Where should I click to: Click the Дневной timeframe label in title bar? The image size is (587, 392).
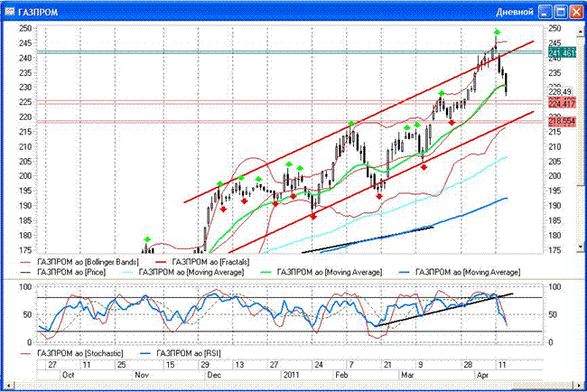point(515,12)
